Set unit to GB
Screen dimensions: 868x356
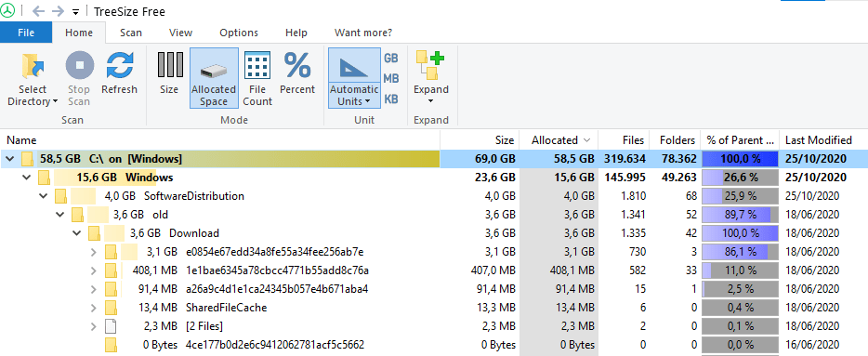pos(391,59)
